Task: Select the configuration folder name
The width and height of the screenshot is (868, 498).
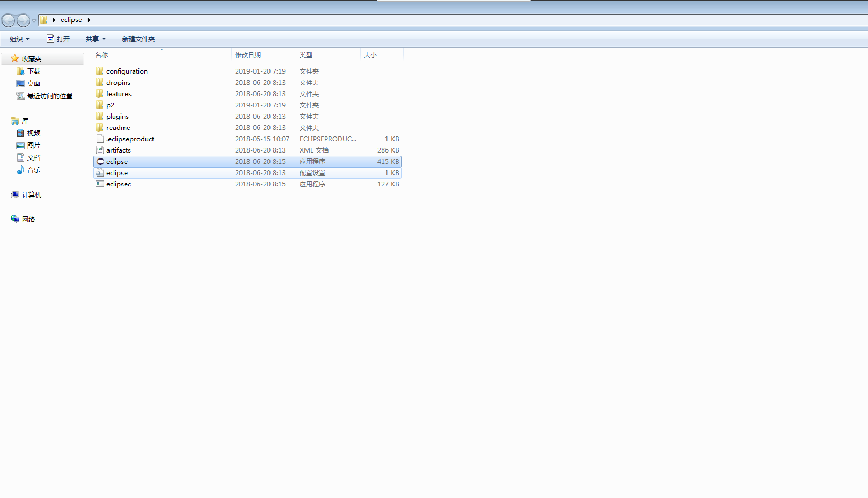Action: pyautogui.click(x=127, y=71)
